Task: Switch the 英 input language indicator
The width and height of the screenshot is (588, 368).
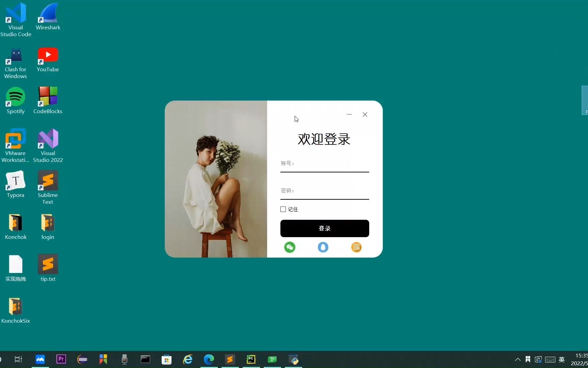Action: coord(562,359)
